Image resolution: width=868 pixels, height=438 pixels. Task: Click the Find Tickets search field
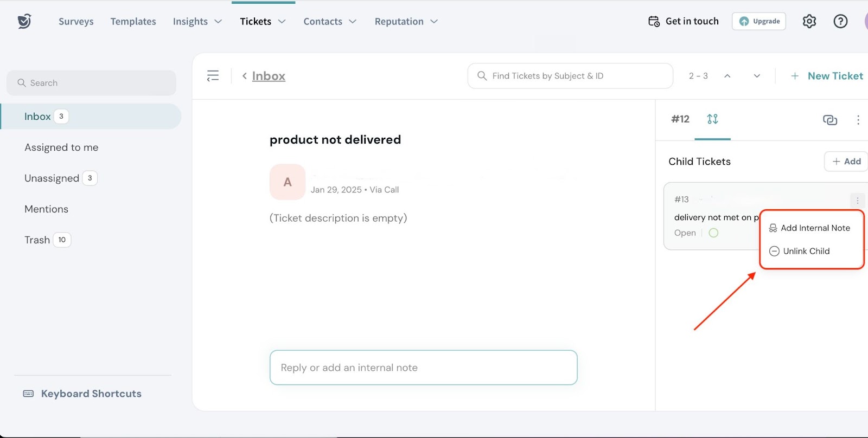(570, 76)
